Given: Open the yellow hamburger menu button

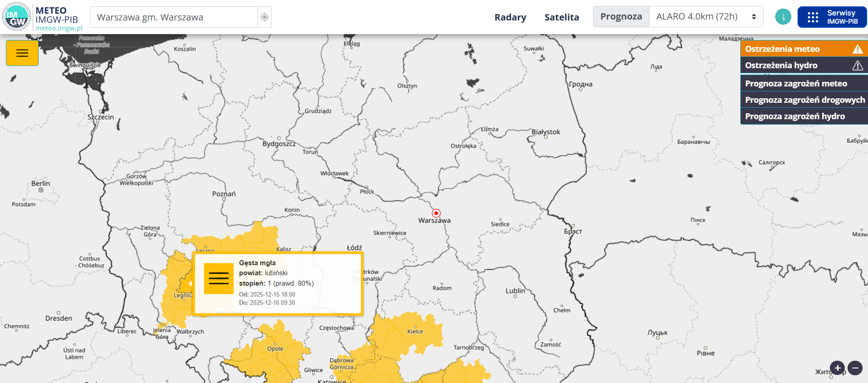Looking at the screenshot, I should click(22, 53).
